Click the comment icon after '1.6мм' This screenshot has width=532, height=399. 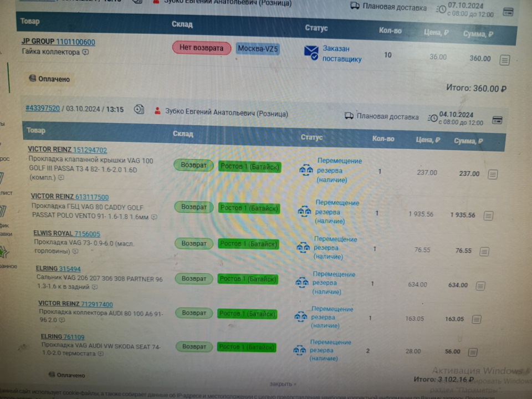(154, 217)
